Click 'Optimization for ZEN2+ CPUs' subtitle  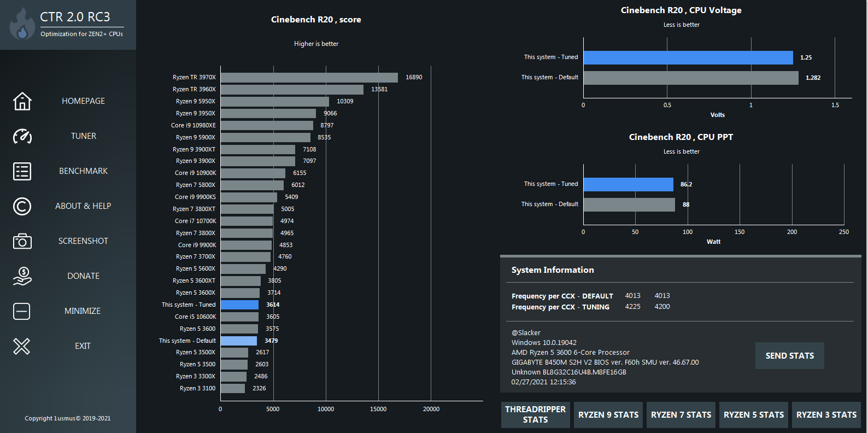coord(81,34)
